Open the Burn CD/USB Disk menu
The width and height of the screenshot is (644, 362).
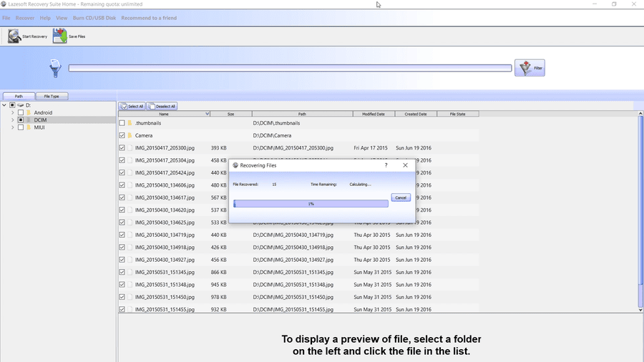pyautogui.click(x=94, y=18)
